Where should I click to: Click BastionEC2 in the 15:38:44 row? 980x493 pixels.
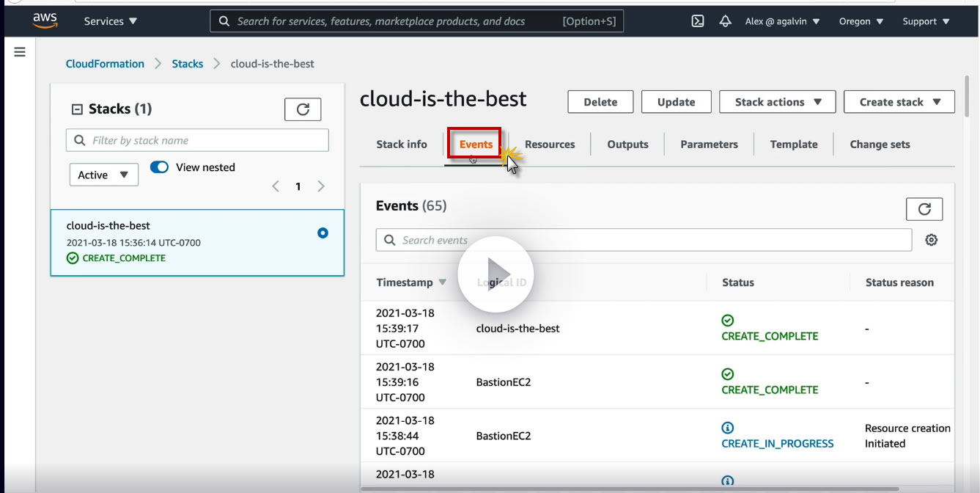[x=503, y=436]
